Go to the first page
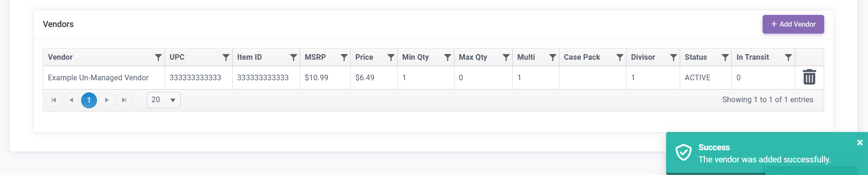Image resolution: width=868 pixels, height=175 pixels. tap(54, 100)
